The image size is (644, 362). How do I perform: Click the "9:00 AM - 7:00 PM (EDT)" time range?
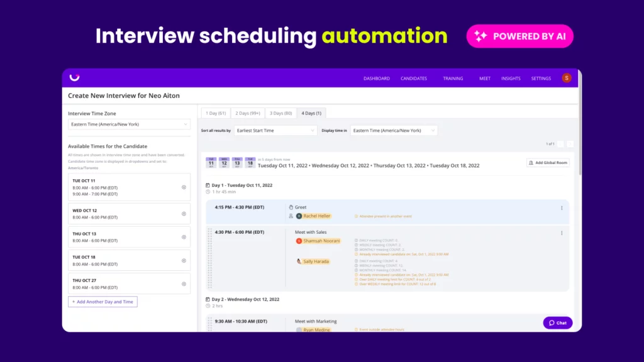tap(96, 194)
